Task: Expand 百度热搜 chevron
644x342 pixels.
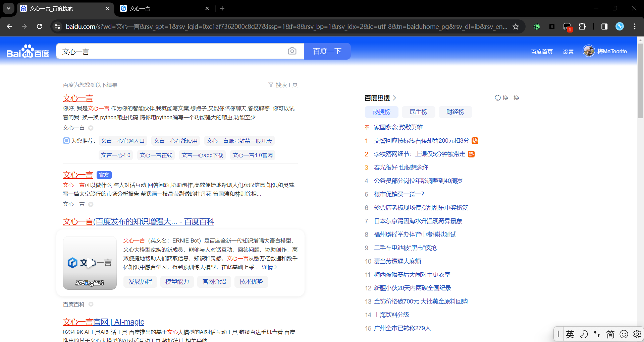Action: [x=394, y=98]
